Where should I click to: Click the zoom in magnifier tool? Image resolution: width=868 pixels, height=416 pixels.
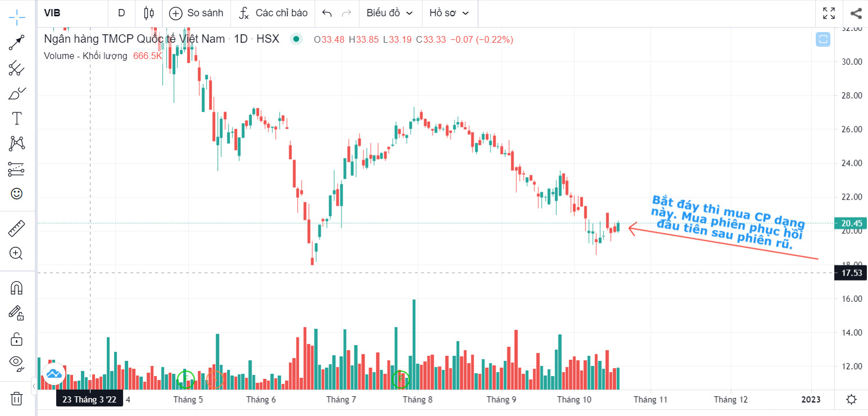coord(17,253)
